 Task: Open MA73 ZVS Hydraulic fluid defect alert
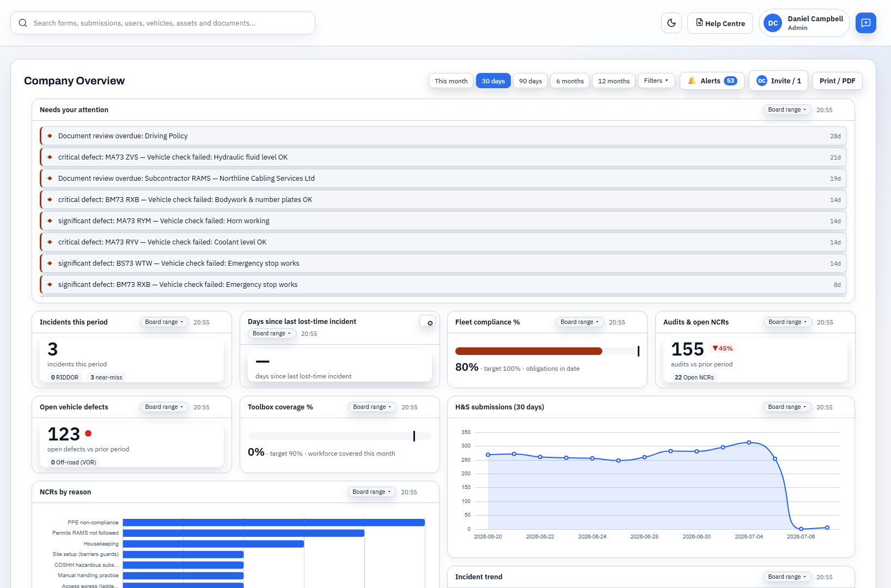pyautogui.click(x=443, y=157)
